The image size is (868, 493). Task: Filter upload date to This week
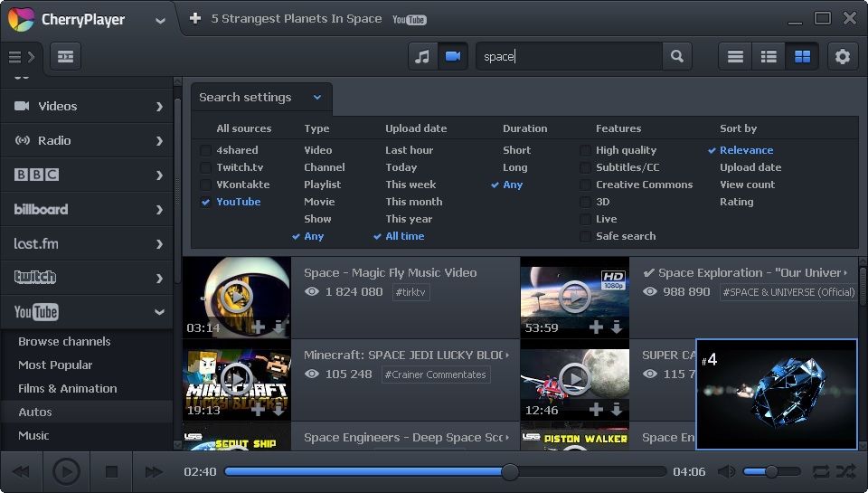pyautogui.click(x=410, y=185)
